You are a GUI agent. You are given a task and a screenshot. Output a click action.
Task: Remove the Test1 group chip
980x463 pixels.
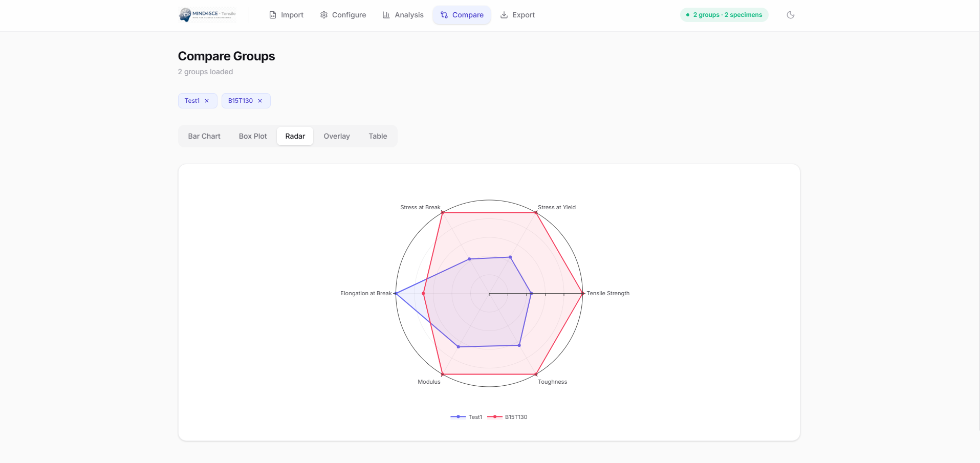tap(207, 101)
